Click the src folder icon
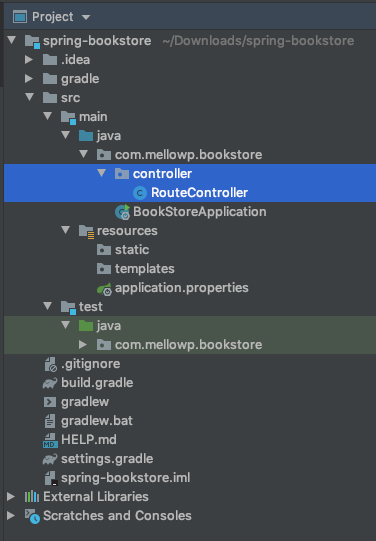 pos(50,98)
